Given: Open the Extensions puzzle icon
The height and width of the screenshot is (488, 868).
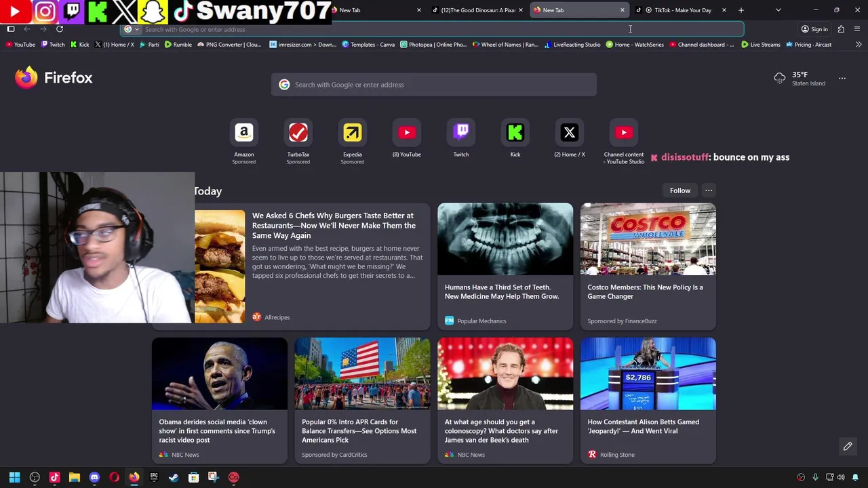Looking at the screenshot, I should point(841,29).
